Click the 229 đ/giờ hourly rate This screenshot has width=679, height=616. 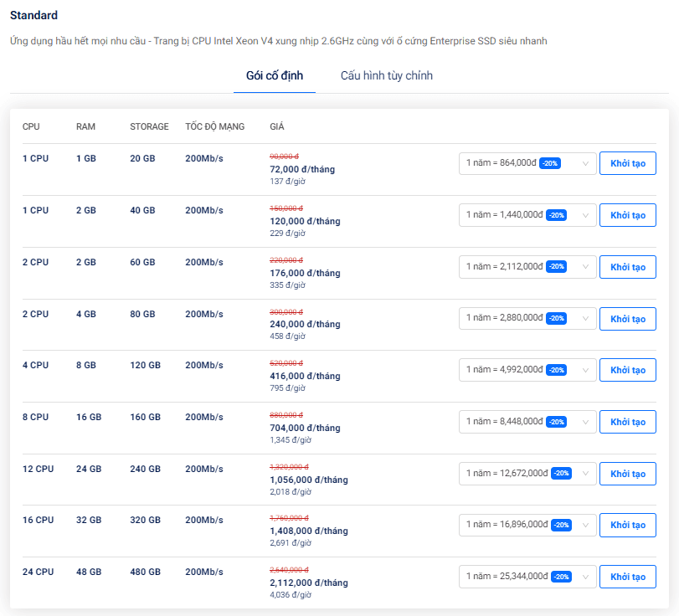pyautogui.click(x=287, y=234)
